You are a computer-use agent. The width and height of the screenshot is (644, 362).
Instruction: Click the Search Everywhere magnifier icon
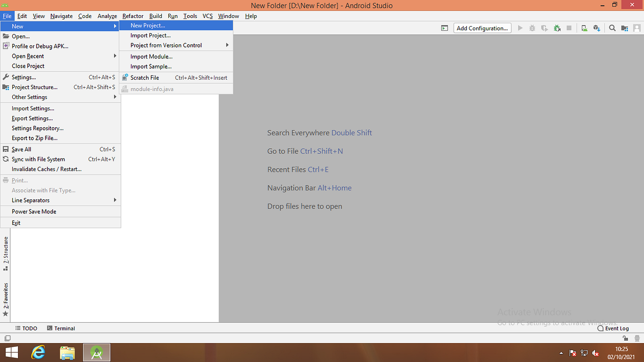(x=612, y=28)
